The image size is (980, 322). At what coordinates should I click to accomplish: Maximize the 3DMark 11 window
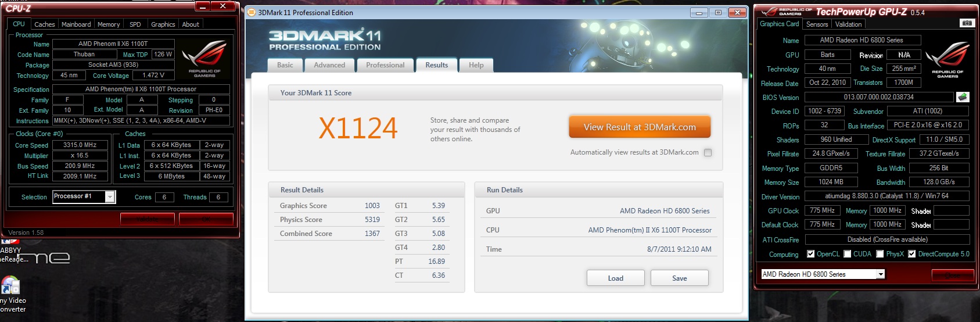[719, 13]
